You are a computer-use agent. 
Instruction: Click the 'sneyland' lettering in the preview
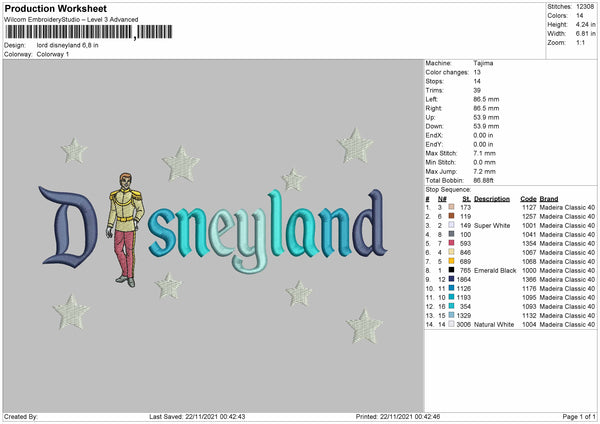click(x=268, y=232)
